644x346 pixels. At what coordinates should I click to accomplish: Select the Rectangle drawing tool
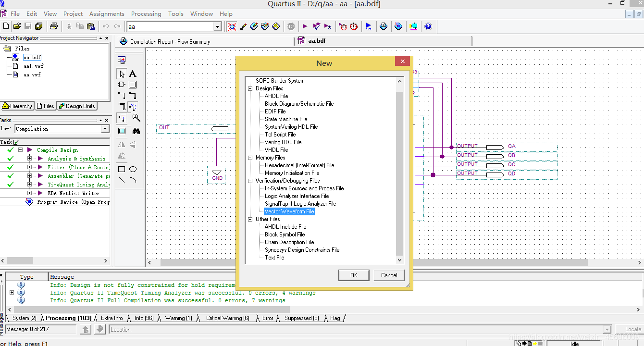pos(122,169)
